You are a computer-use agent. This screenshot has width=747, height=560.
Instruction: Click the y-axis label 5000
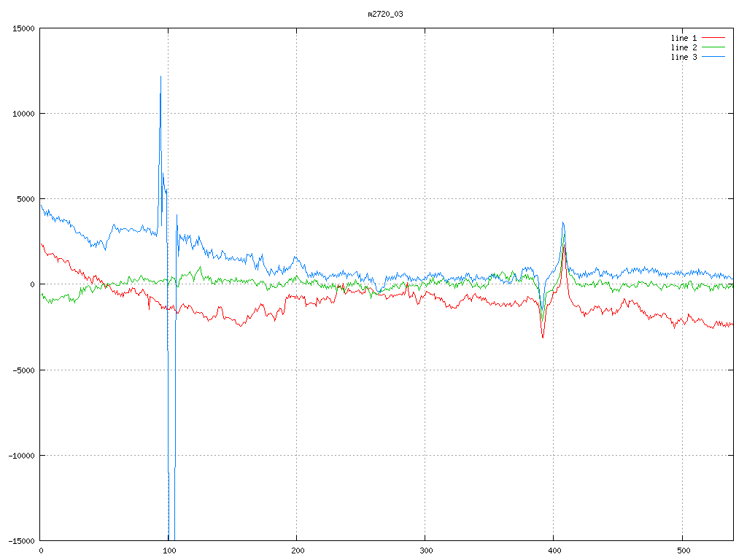[x=26, y=199]
